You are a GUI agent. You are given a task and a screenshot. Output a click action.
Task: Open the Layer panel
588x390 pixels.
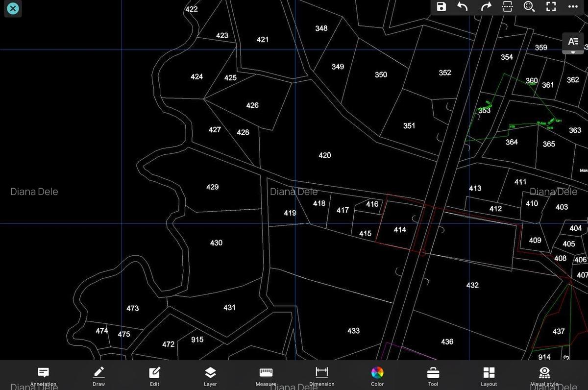[x=210, y=376]
